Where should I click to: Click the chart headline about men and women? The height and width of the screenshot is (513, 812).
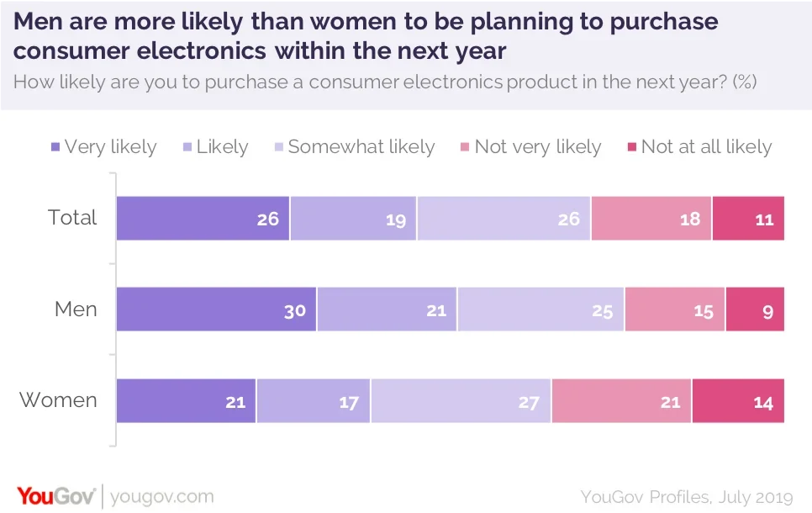click(366, 36)
